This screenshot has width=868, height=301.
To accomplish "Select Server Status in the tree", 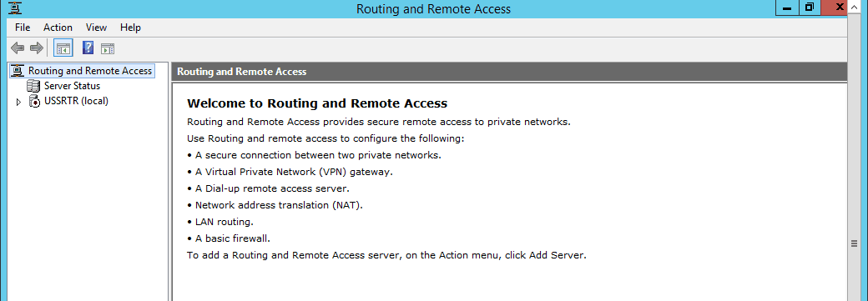I will [72, 86].
